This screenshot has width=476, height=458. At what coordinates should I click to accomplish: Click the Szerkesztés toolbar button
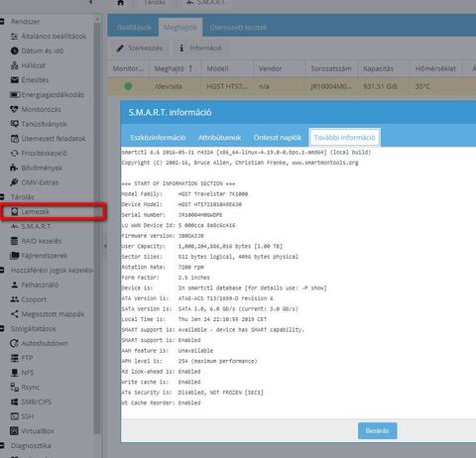point(139,49)
